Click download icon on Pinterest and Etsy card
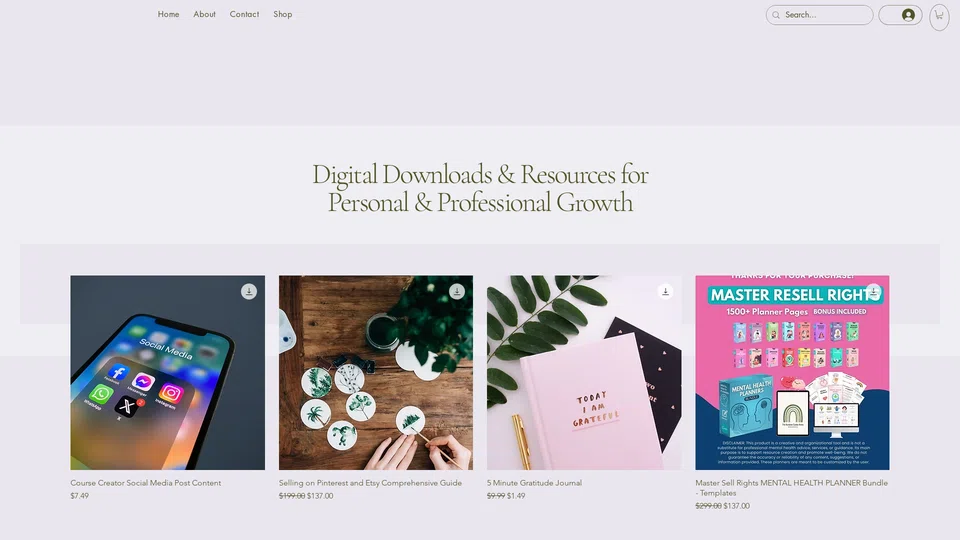Viewport: 960px width, 540px height. click(x=457, y=291)
